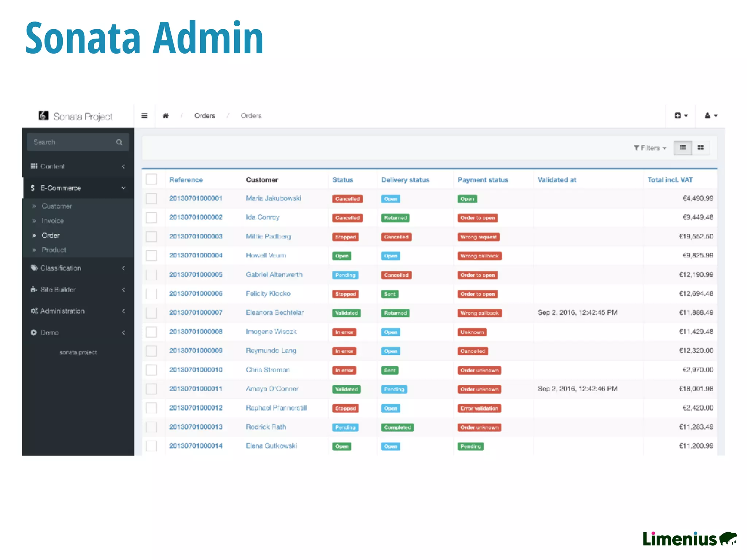Click the last Orders breadcrumb
747x560 pixels.
click(251, 116)
